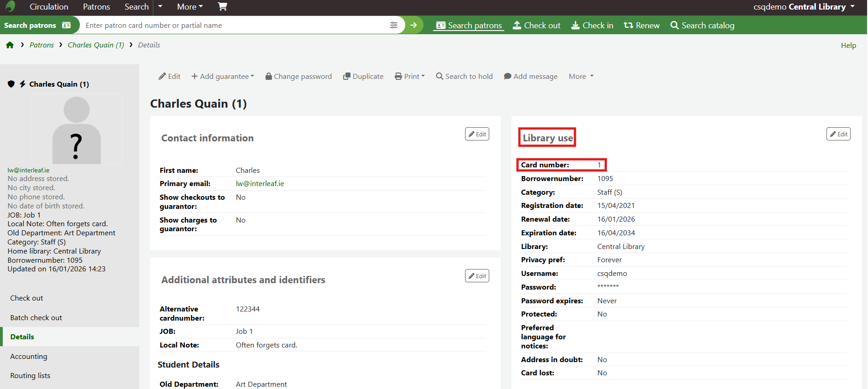Open the Help link
The width and height of the screenshot is (868, 389).
pyautogui.click(x=848, y=45)
